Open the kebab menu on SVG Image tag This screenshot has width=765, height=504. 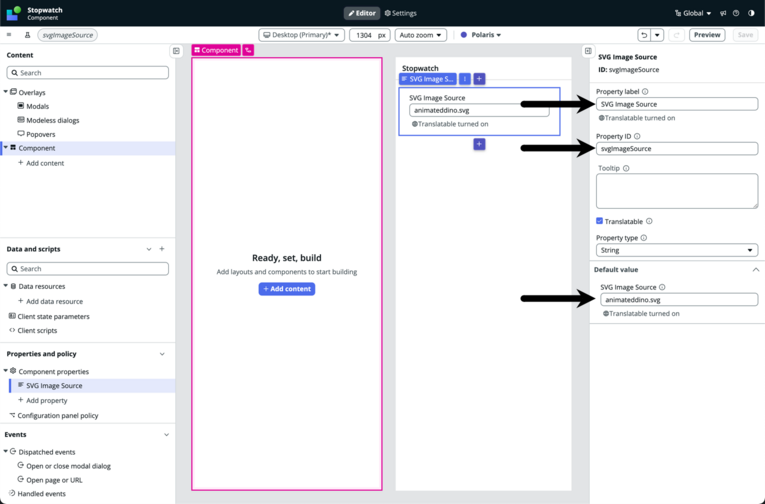465,79
